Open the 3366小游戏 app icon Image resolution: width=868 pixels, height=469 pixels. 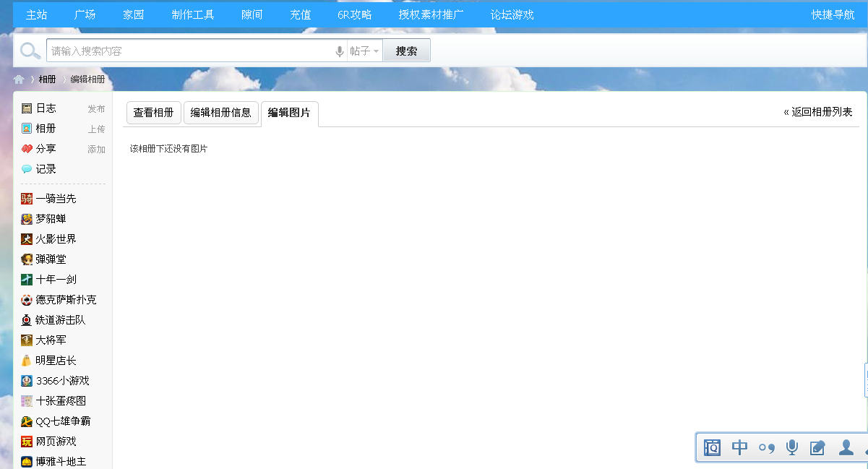point(27,381)
